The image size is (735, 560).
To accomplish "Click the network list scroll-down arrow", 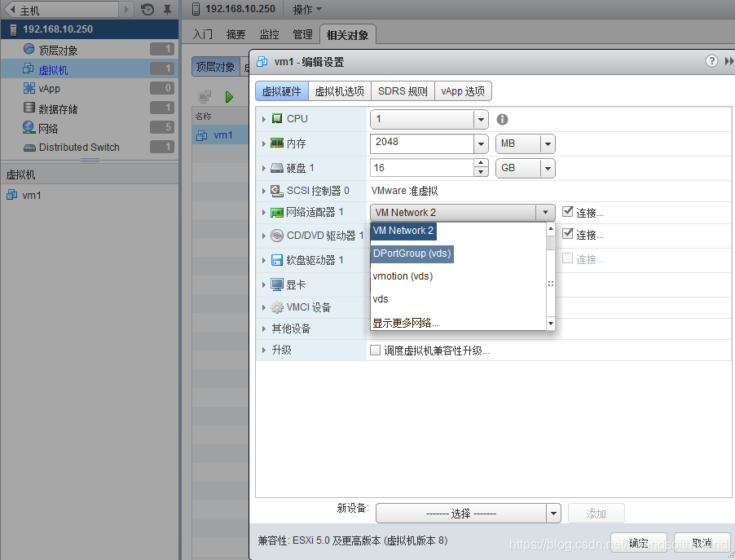I will point(551,324).
